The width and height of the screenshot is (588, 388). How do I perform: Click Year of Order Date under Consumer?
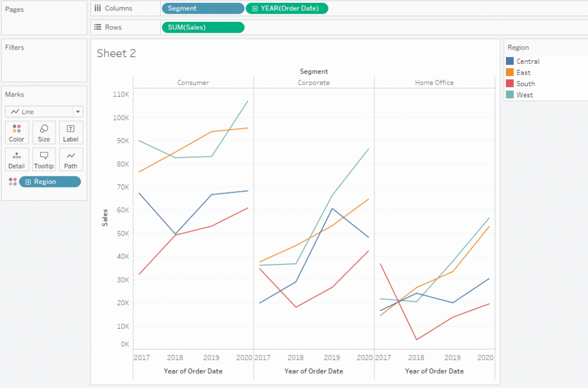[193, 371]
